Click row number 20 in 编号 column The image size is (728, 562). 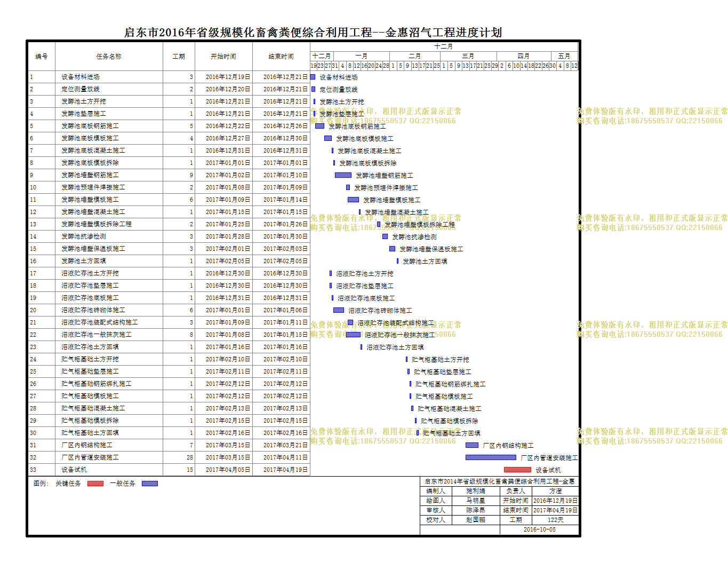33,310
